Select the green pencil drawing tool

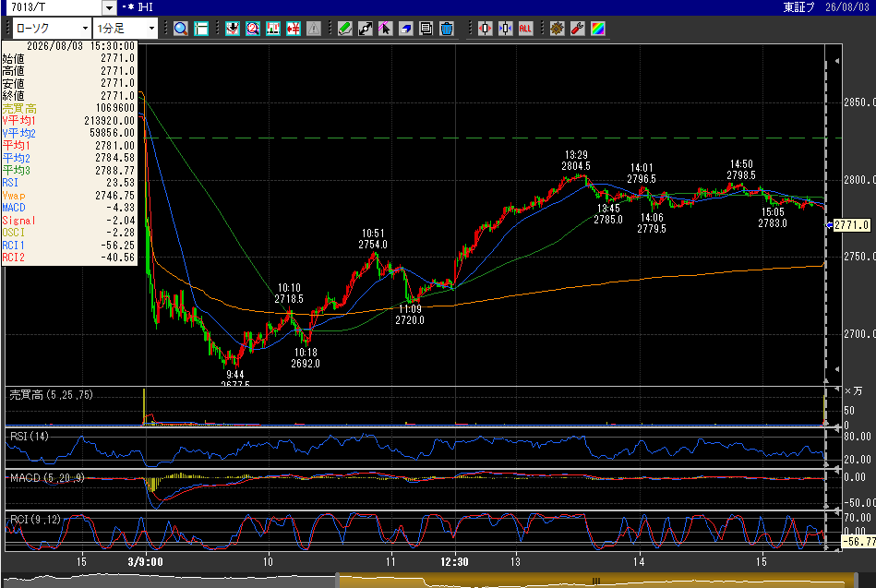pos(344,29)
